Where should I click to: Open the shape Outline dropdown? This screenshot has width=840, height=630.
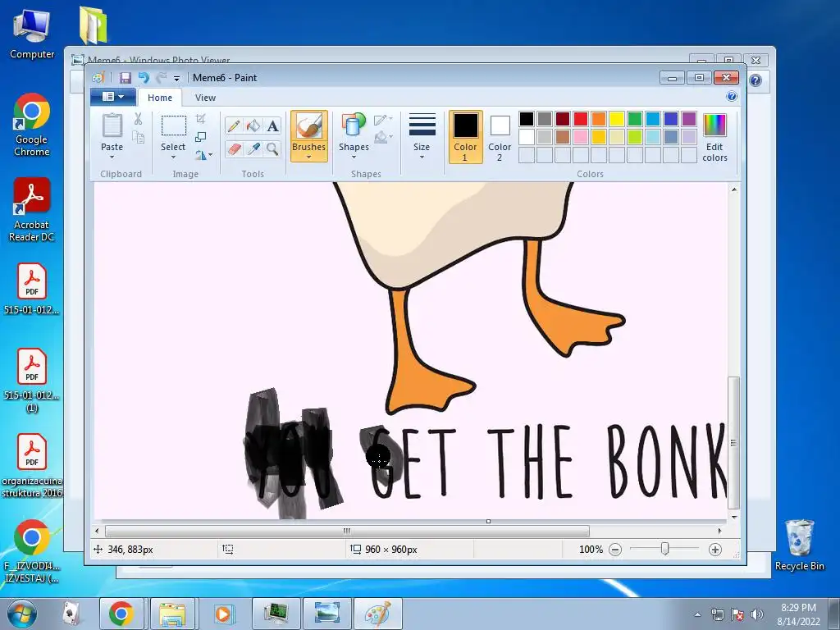pyautogui.click(x=383, y=120)
